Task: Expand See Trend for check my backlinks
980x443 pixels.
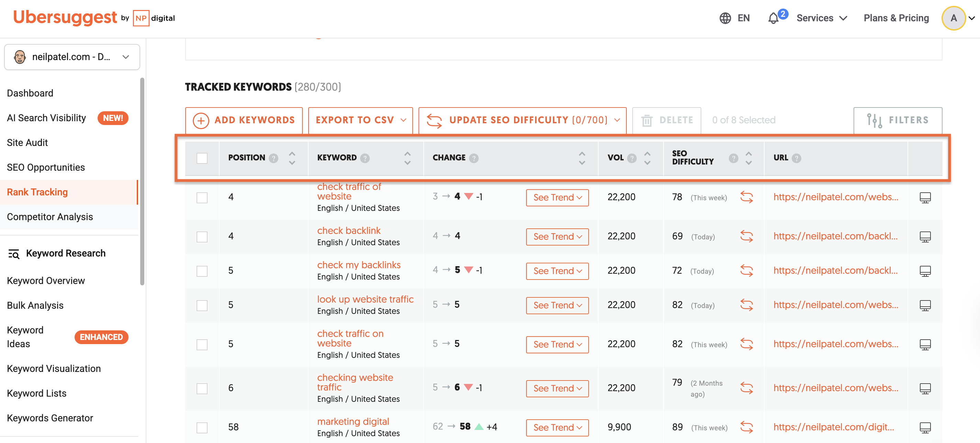Action: (557, 271)
